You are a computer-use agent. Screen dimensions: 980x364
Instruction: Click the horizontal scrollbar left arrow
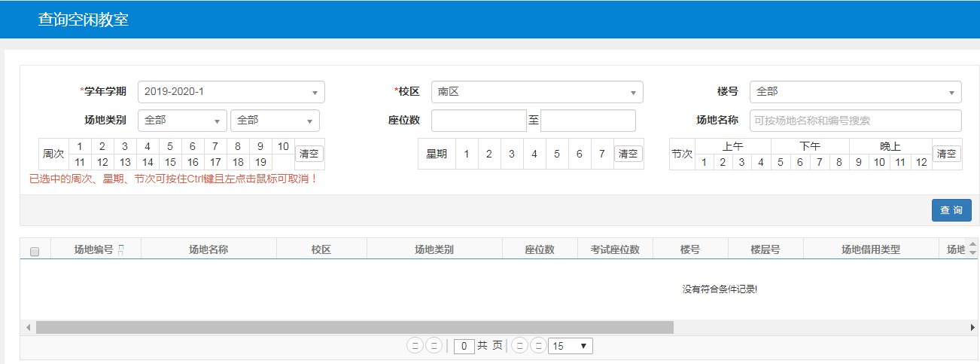pos(29,327)
